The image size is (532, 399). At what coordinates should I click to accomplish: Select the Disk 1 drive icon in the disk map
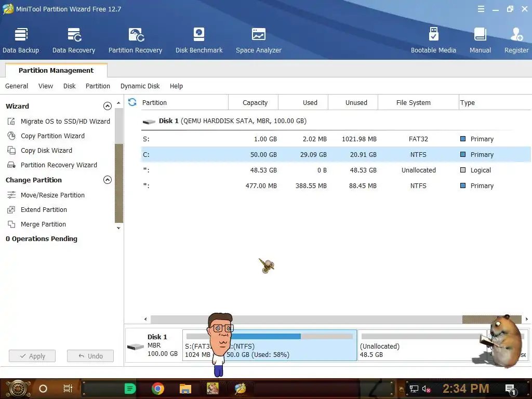[x=136, y=347]
